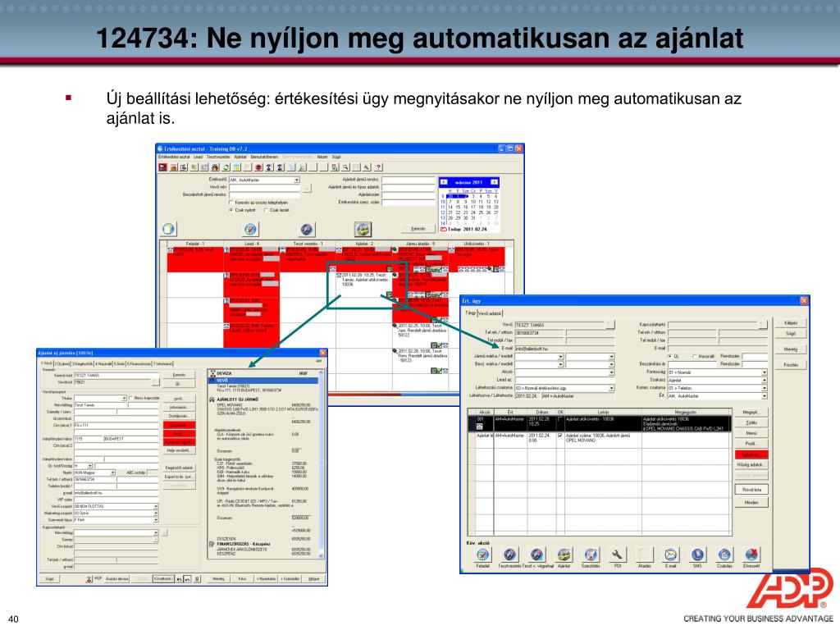Screen dimensions: 840x630
Task: Click the large Teszt vezetés wheel button above columns
Action: coord(307,230)
